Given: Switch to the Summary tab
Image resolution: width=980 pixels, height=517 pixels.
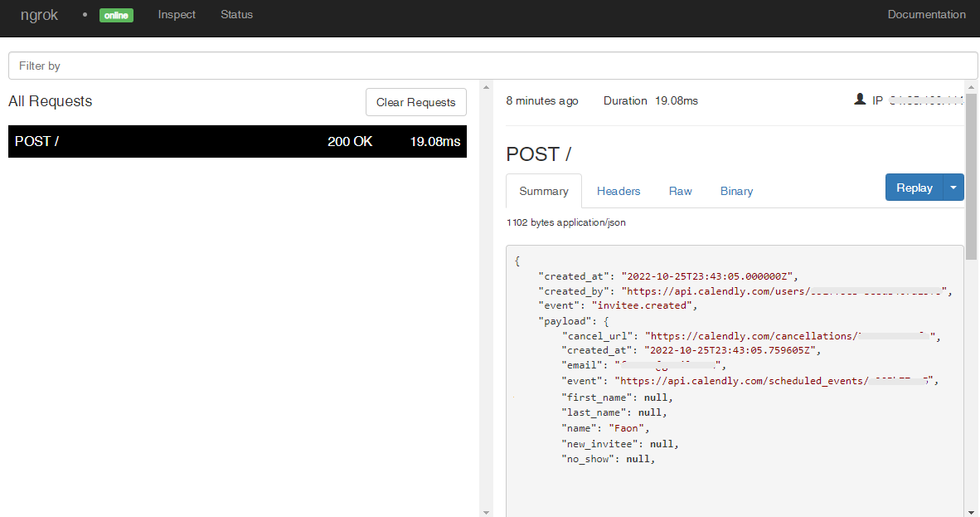Looking at the screenshot, I should pos(544,191).
